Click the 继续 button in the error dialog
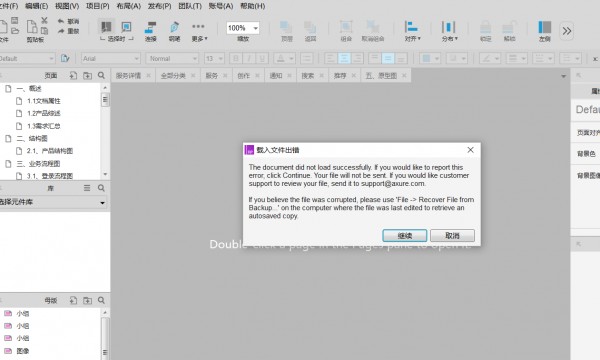Screen dimensions: 600x360 tap(404, 236)
